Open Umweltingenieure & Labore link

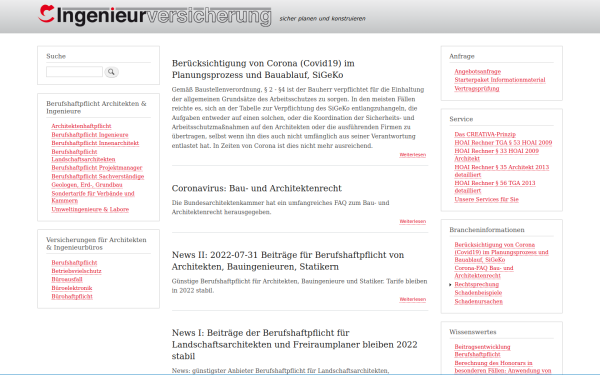tap(90, 209)
